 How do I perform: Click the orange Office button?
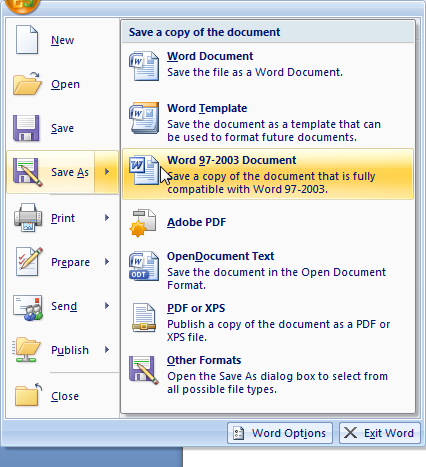click(23, 5)
